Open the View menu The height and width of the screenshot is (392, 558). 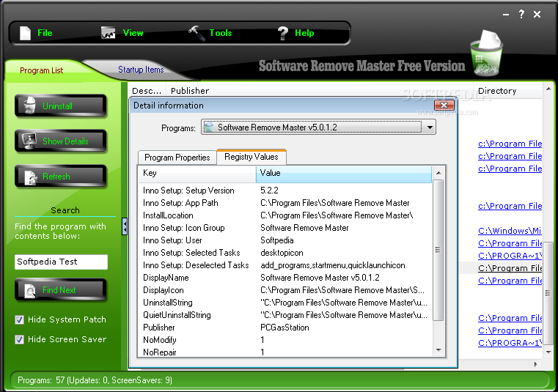click(x=133, y=33)
